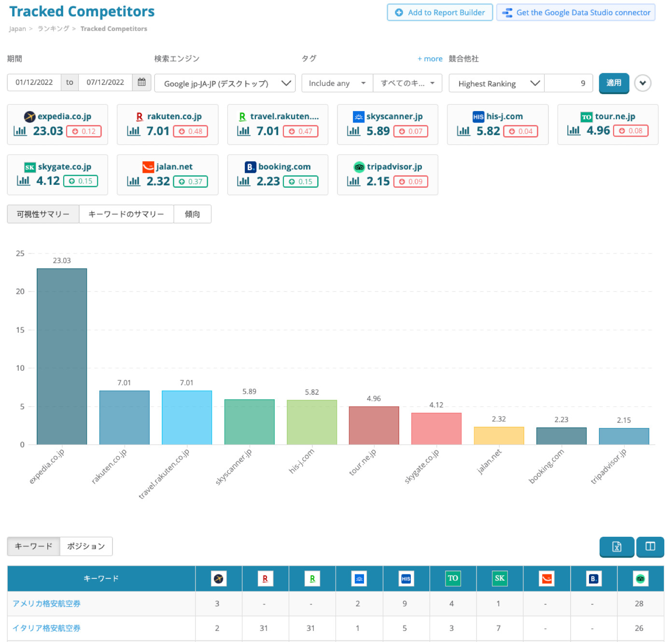Click the rakuten.co.jp card chart icon
Image resolution: width=672 pixels, height=642 pixels.
[x=134, y=131]
